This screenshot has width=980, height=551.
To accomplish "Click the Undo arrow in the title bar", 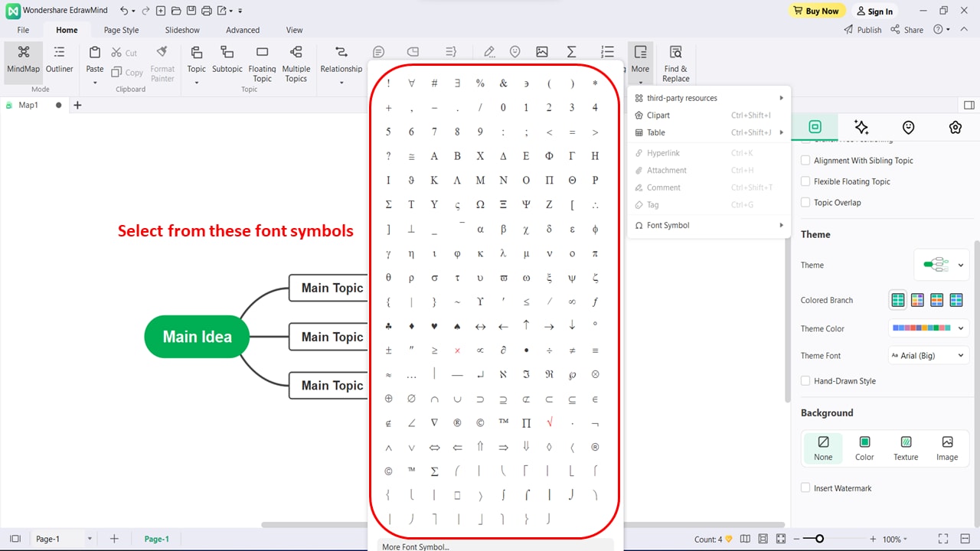I will [x=125, y=11].
